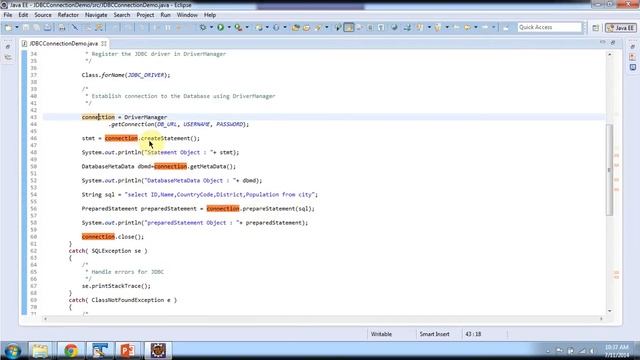
Task: Click the editor vertical scrollbar thumb
Action: [x=610, y=169]
